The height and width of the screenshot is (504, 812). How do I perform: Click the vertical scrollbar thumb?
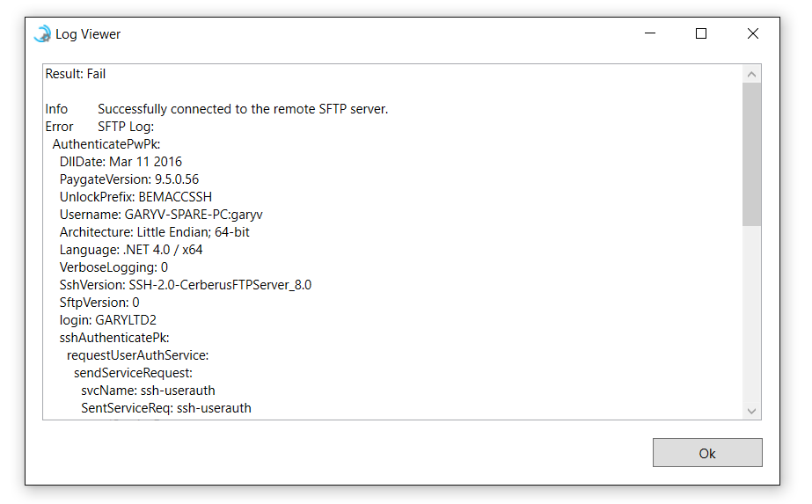click(751, 154)
